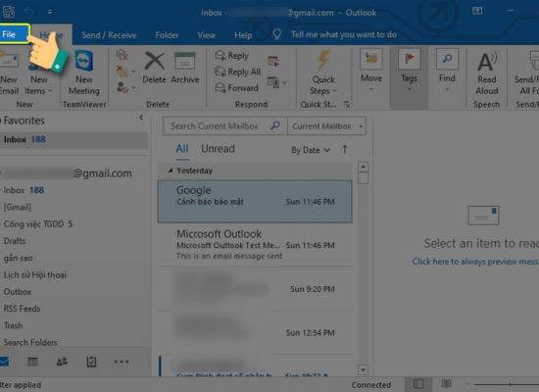Create a New Email
539x392 pixels.
click(9, 73)
